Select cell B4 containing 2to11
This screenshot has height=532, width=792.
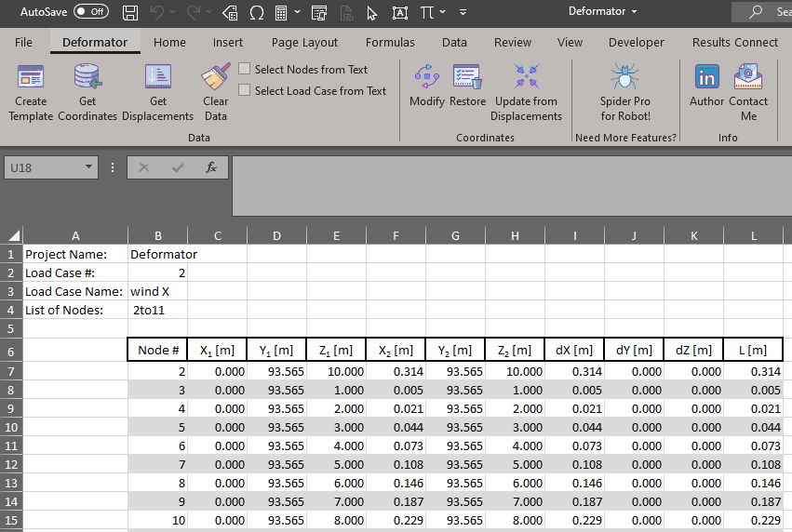pyautogui.click(x=157, y=310)
